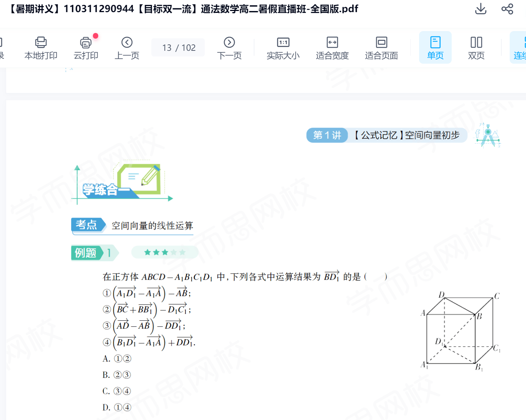Go to next page (下一页)
The width and height of the screenshot is (526, 420).
229,48
